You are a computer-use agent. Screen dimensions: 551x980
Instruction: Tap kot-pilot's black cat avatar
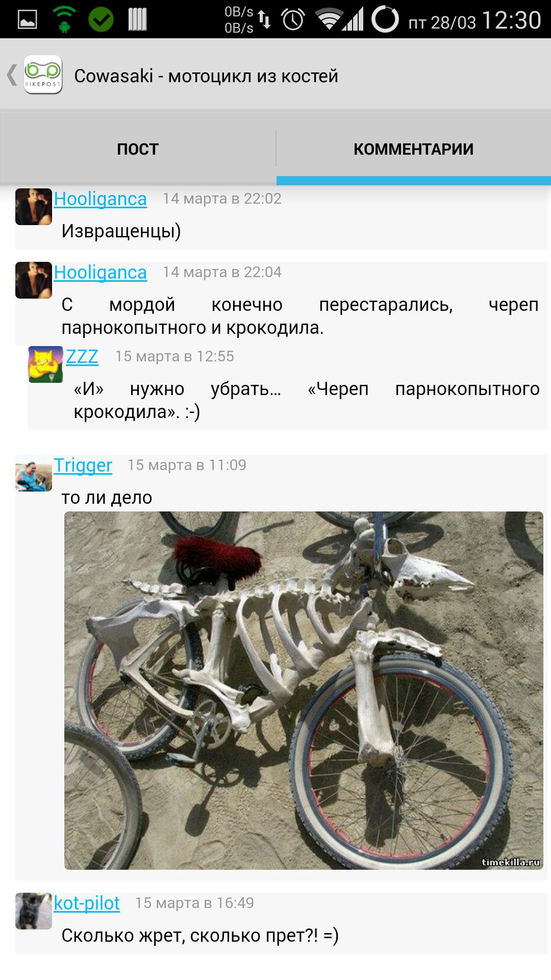pyautogui.click(x=34, y=911)
